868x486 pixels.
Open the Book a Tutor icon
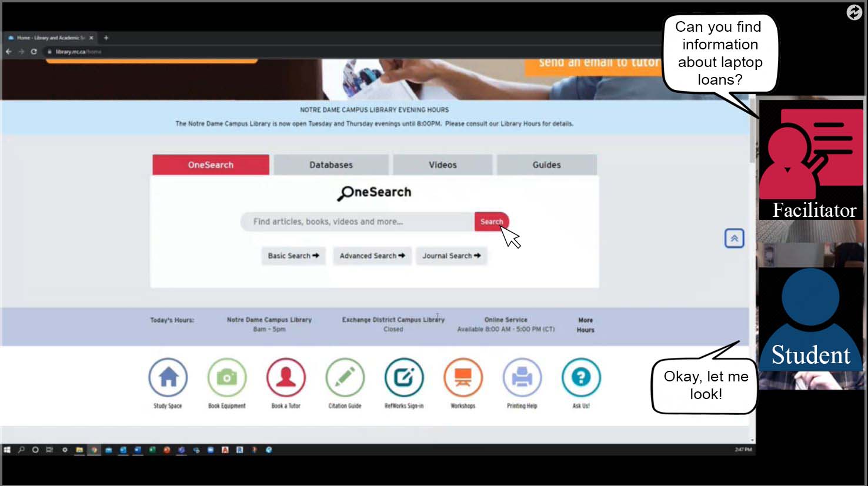(x=286, y=377)
